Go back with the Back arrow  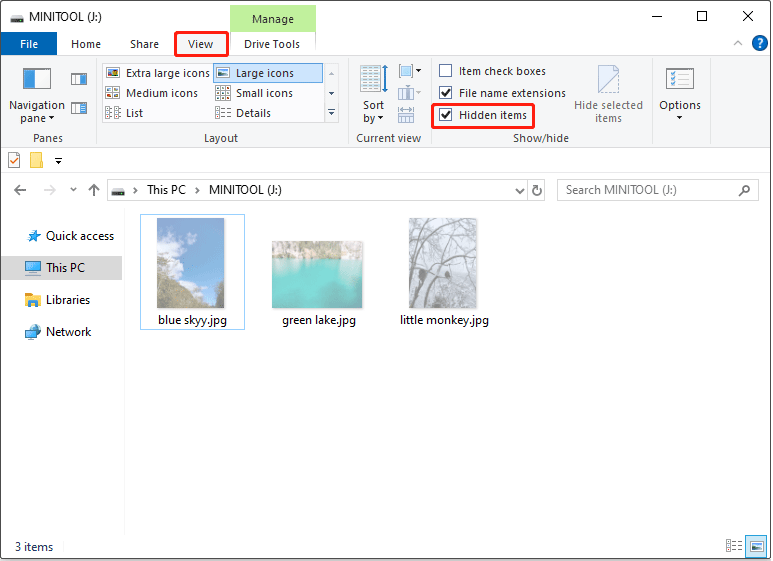click(x=20, y=190)
